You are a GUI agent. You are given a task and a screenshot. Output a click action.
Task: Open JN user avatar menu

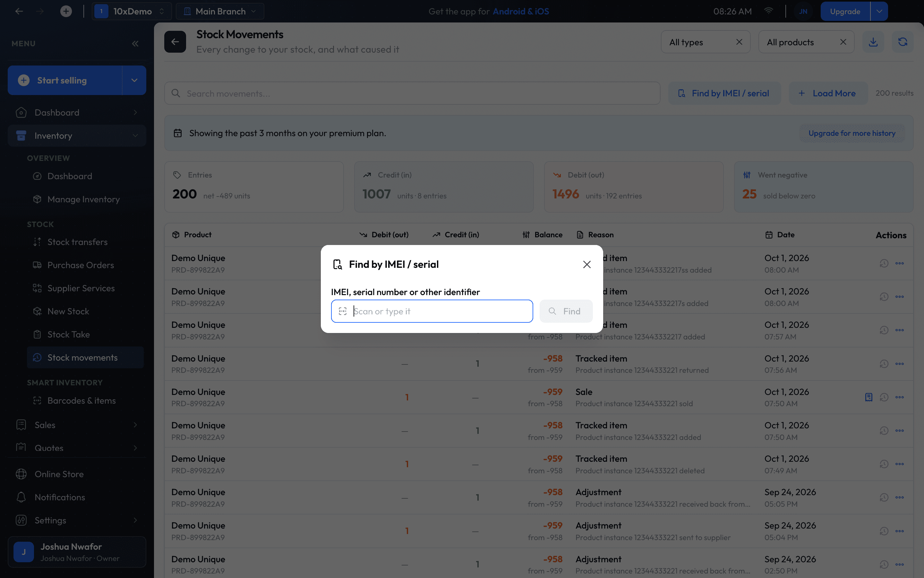803,12
